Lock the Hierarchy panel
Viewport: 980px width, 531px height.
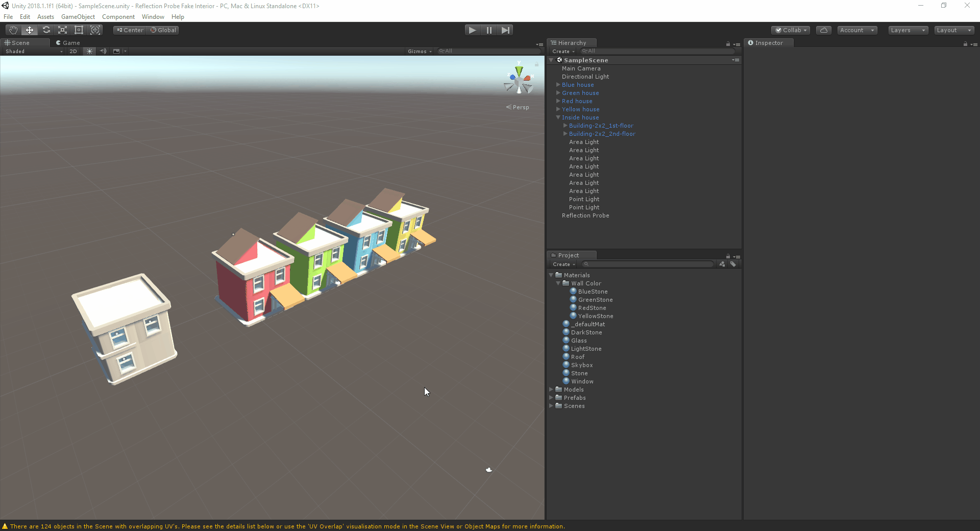point(728,44)
